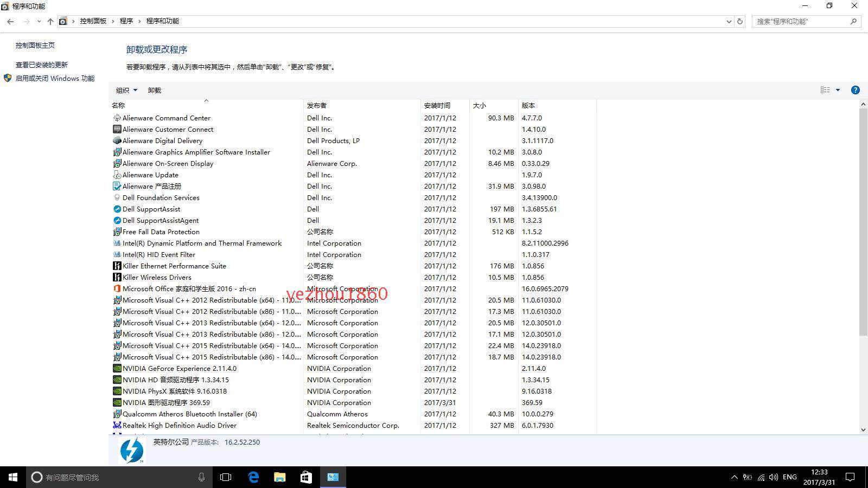868x488 pixels.
Task: Go up one level with the up arrow
Action: point(50,21)
